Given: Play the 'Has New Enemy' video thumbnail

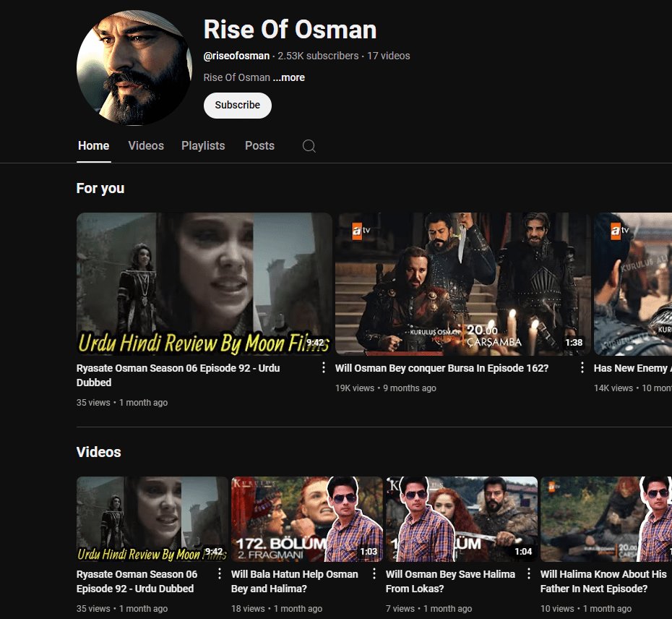Looking at the screenshot, I should 633,284.
